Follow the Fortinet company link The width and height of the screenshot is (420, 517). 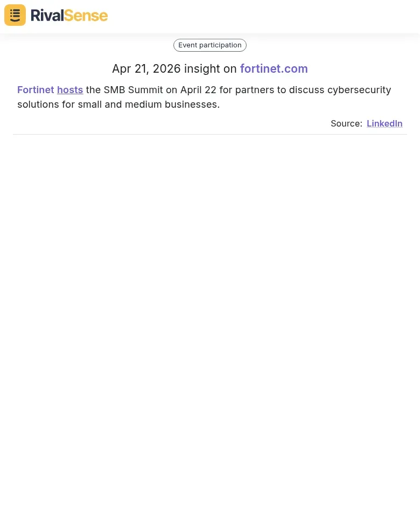(36, 89)
